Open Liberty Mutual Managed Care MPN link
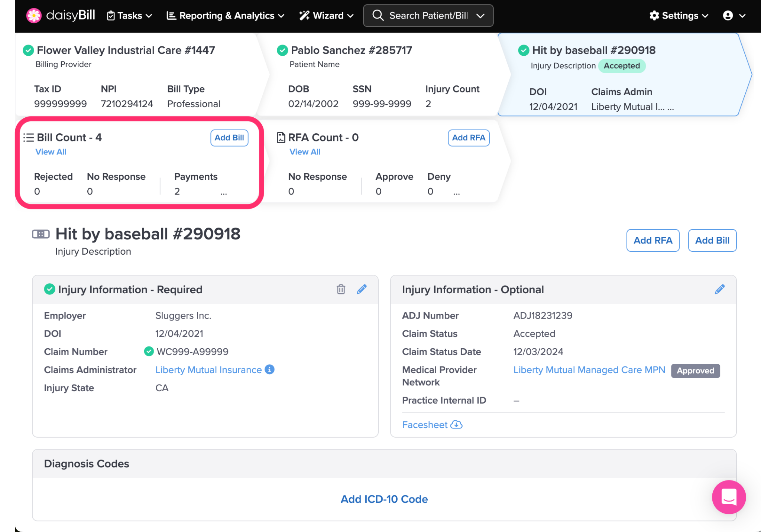 [589, 370]
